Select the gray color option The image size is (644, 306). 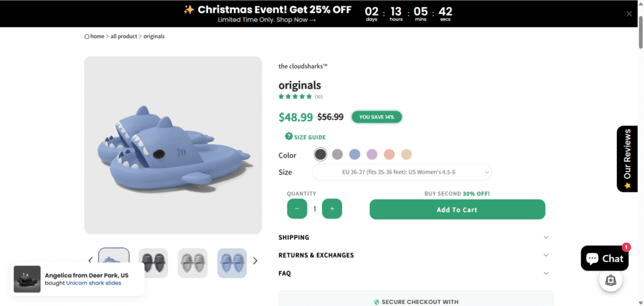338,154
